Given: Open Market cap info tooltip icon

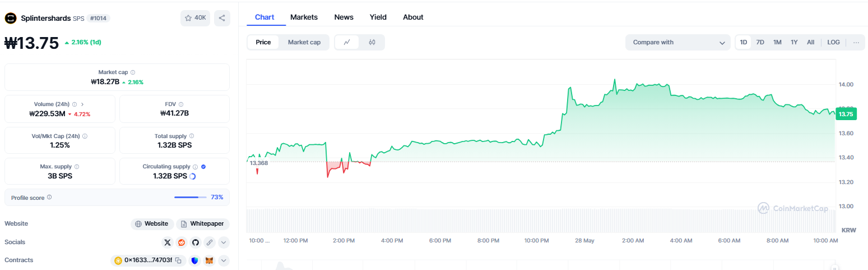Looking at the screenshot, I should (133, 72).
